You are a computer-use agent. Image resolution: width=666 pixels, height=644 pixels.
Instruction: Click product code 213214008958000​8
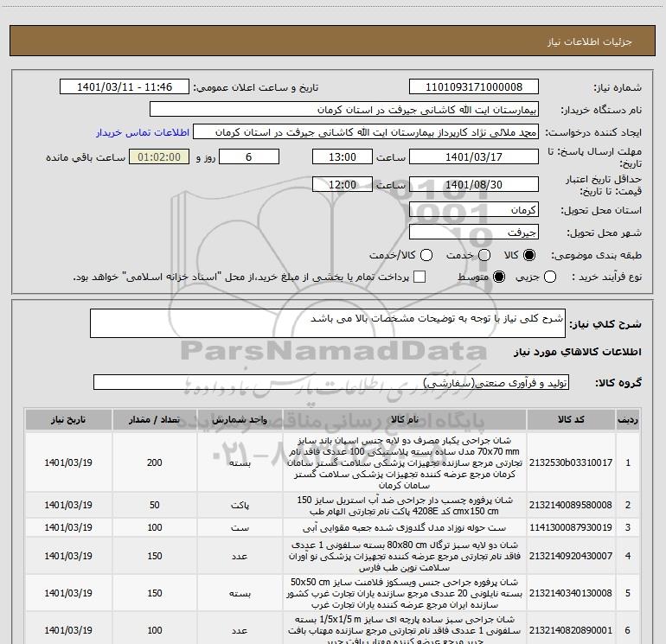click(571, 505)
